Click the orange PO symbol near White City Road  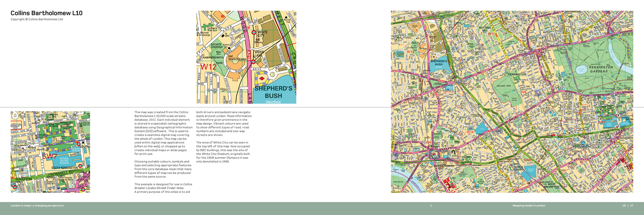coord(222,16)
